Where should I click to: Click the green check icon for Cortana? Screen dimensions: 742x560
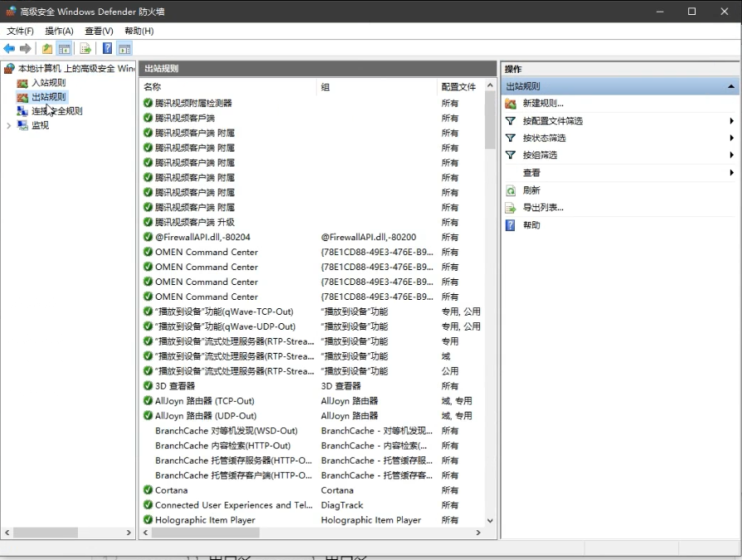148,490
